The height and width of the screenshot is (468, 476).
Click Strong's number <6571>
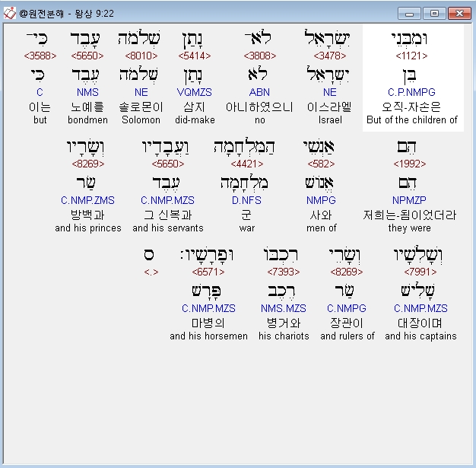click(208, 272)
